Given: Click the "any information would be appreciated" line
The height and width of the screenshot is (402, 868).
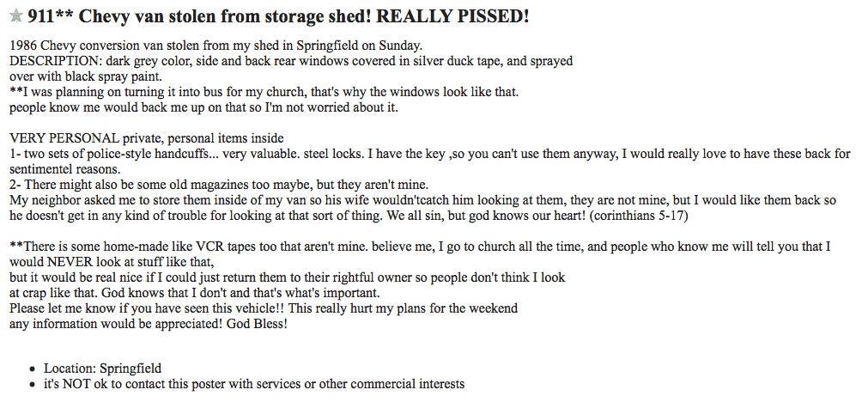Looking at the screenshot, I should (x=148, y=324).
